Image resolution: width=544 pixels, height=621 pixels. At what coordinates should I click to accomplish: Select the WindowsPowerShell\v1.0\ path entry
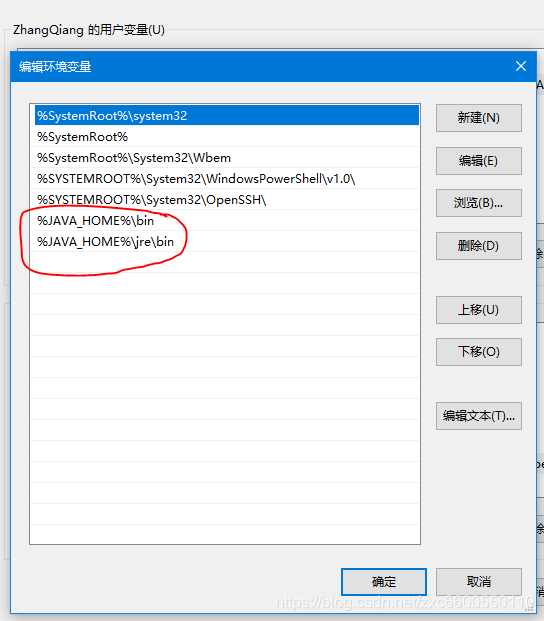pyautogui.click(x=225, y=179)
